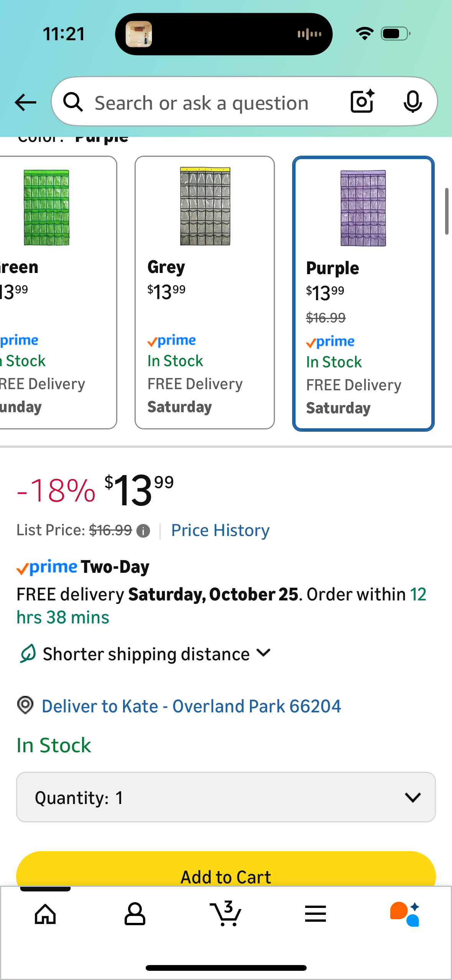Select the Grey color option
The height and width of the screenshot is (980, 452).
tap(205, 292)
